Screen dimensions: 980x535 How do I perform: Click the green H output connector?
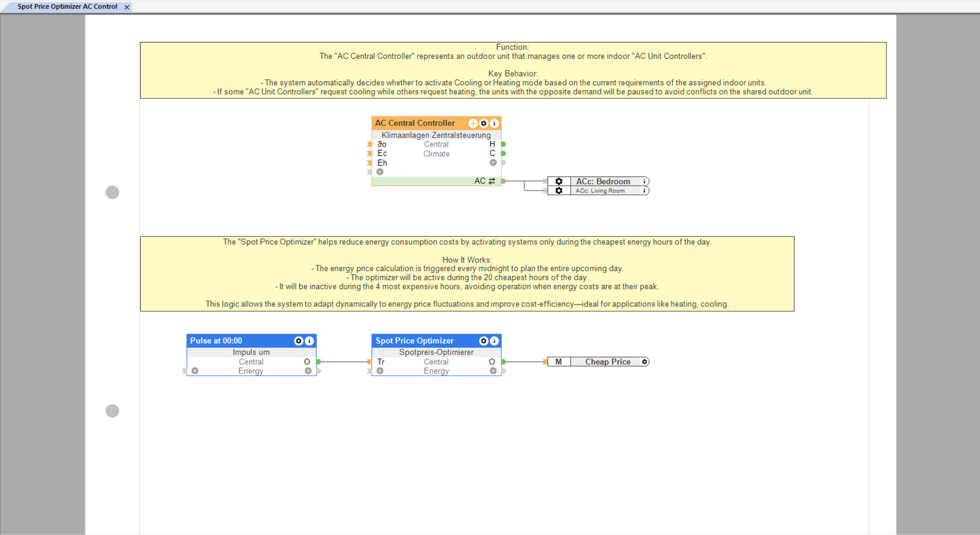tap(503, 144)
